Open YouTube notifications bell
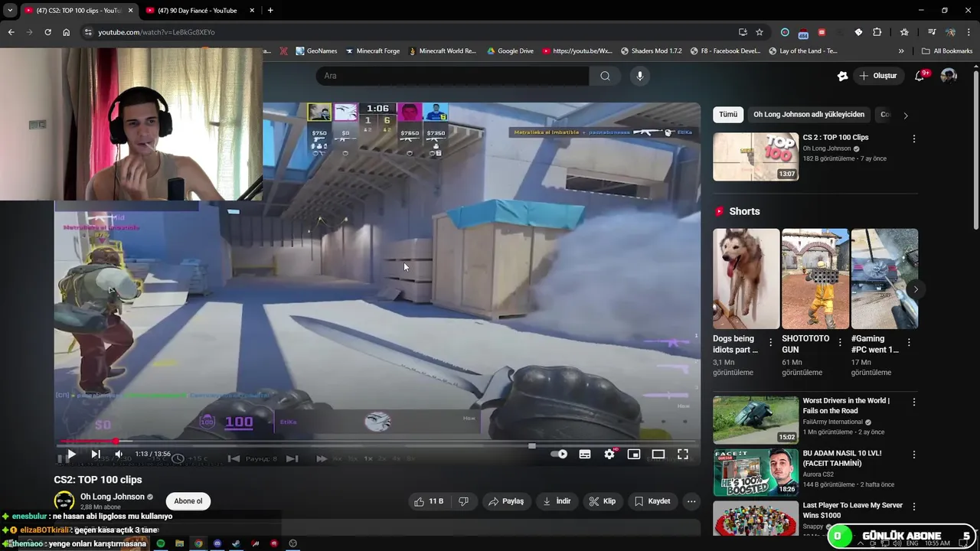The width and height of the screenshot is (980, 551). [920, 76]
